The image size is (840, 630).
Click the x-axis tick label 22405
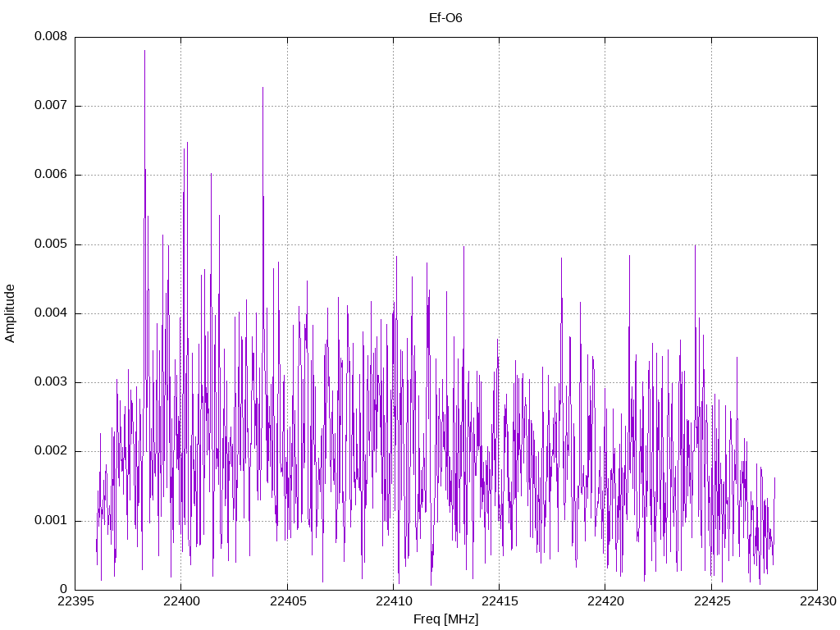pos(288,601)
